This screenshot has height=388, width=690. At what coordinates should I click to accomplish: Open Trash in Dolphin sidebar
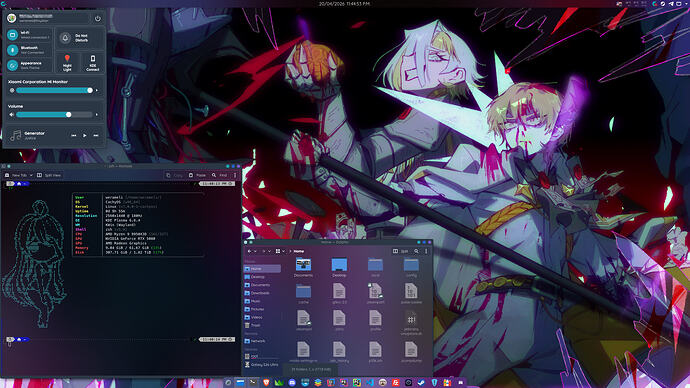(x=262, y=325)
